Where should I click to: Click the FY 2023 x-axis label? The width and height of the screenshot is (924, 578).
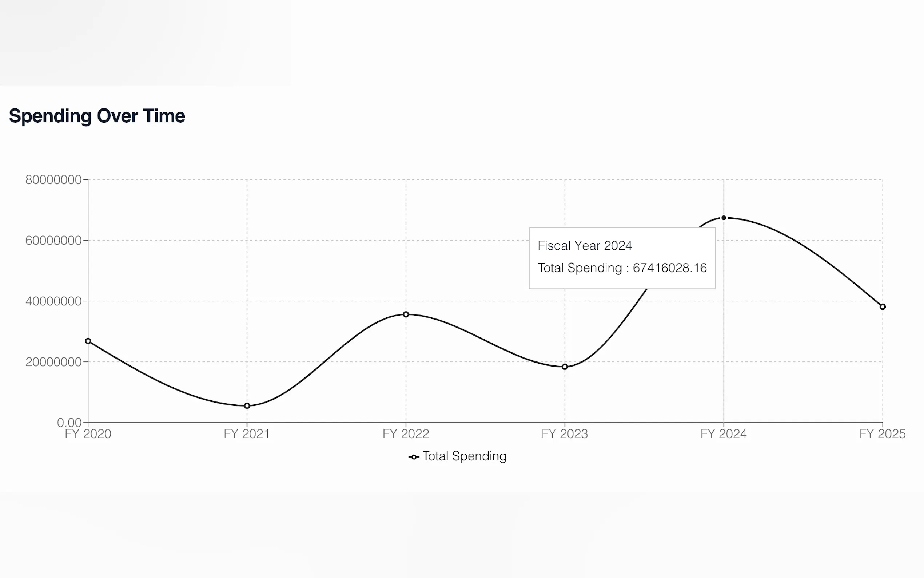coord(565,434)
